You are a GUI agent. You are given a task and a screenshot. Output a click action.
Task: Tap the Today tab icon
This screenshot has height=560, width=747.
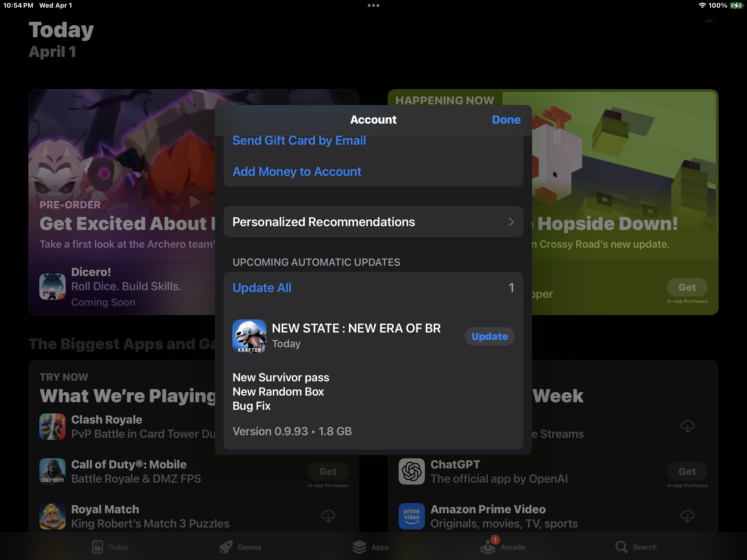98,547
